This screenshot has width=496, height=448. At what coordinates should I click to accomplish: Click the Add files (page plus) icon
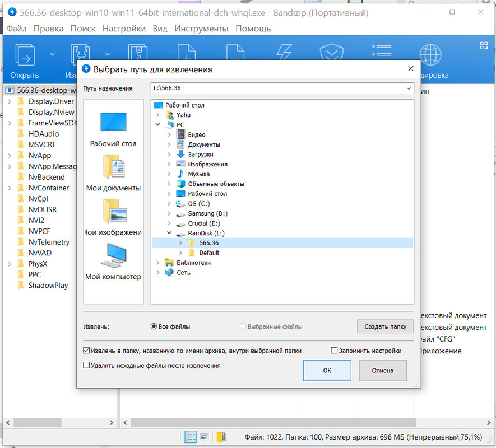[187, 52]
